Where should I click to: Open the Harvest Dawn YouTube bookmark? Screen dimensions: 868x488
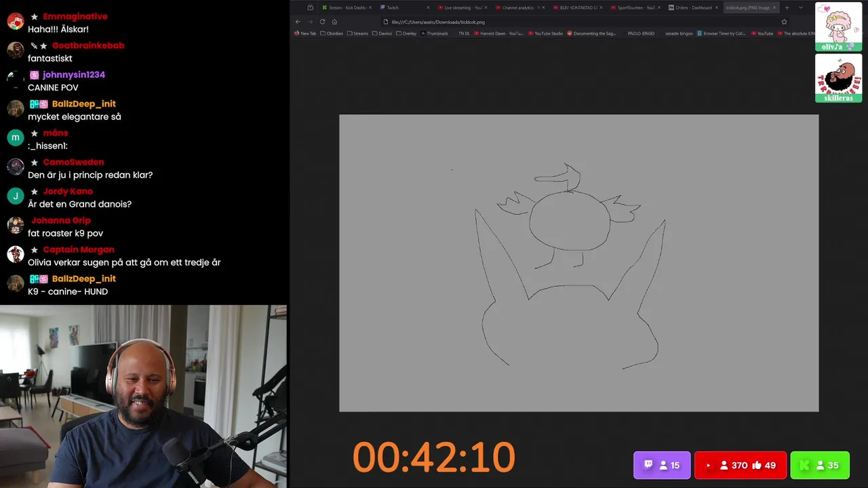click(498, 33)
